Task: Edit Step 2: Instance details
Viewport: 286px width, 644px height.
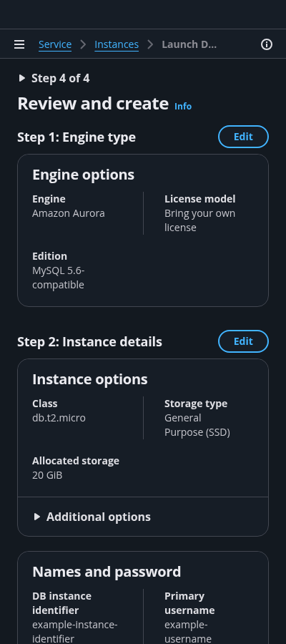Action: pyautogui.click(x=243, y=341)
